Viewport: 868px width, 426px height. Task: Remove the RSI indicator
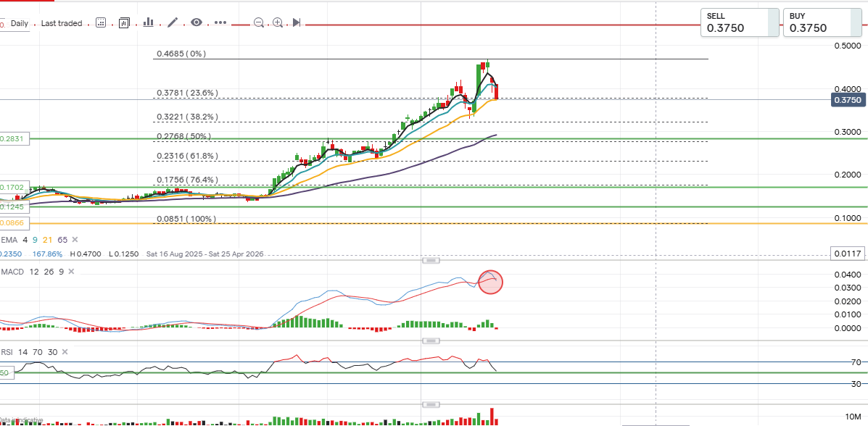click(x=63, y=351)
